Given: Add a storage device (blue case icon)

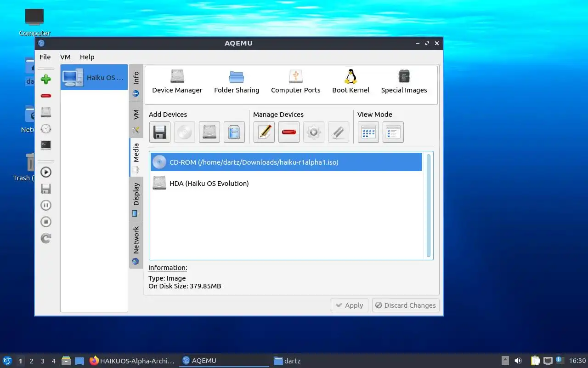Looking at the screenshot, I should (x=234, y=132).
